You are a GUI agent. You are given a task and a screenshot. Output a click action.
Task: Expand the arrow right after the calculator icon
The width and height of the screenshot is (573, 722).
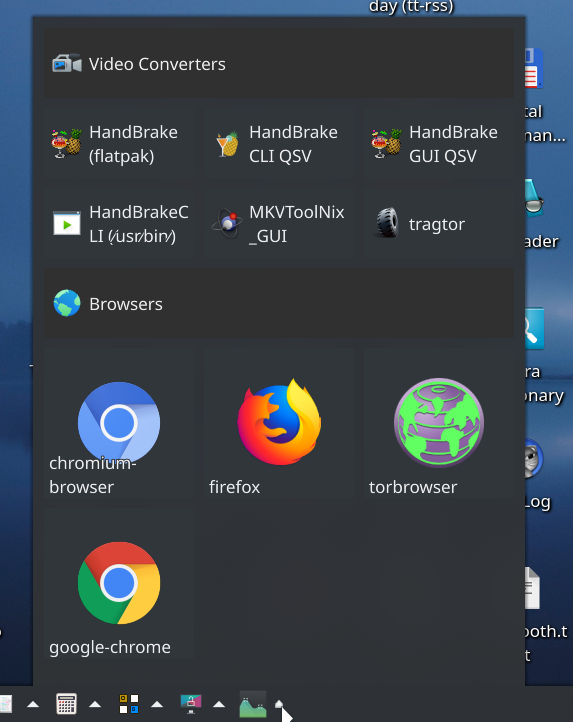(x=95, y=704)
